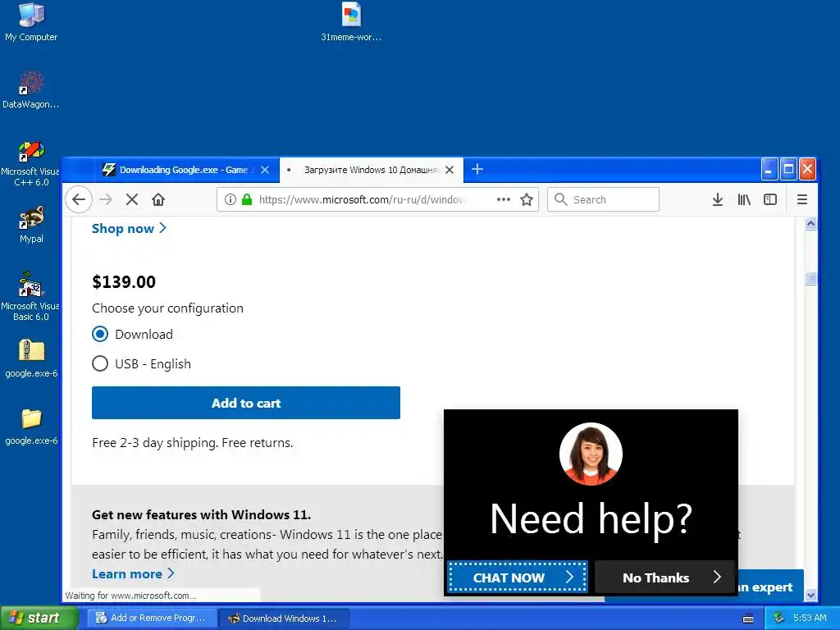Open the Library bookshelf icon
840x630 pixels.
click(743, 200)
